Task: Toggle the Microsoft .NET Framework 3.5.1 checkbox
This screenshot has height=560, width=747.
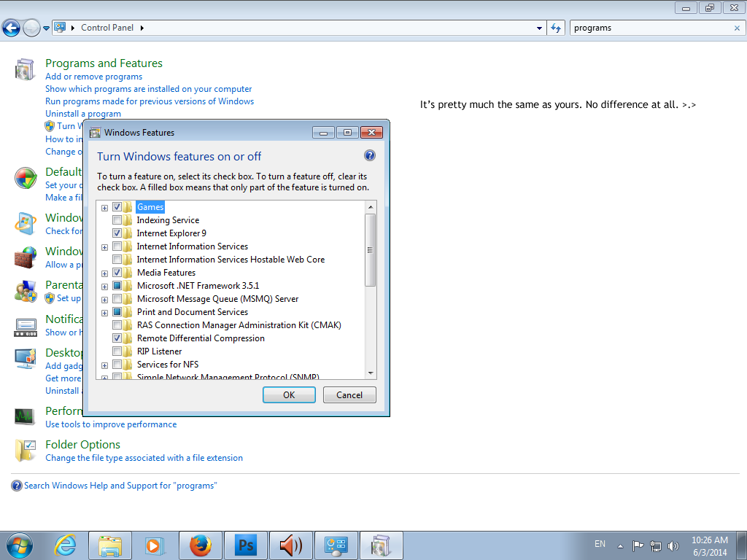Action: 117,285
